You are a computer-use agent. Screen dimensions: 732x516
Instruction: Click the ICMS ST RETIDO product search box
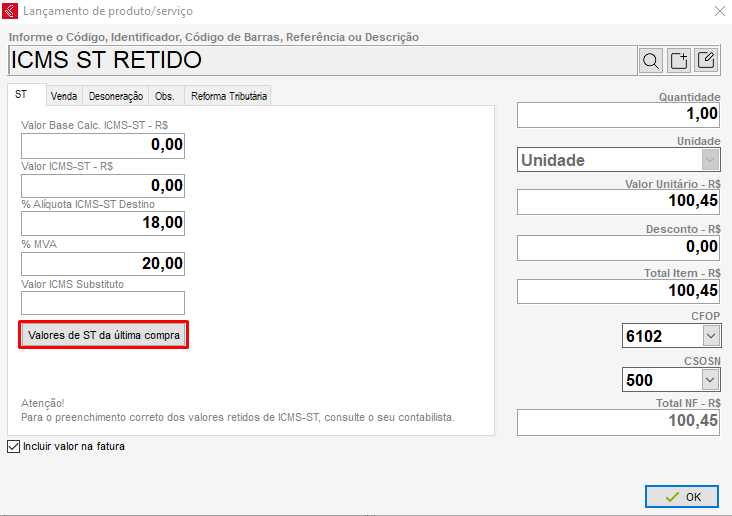320,60
